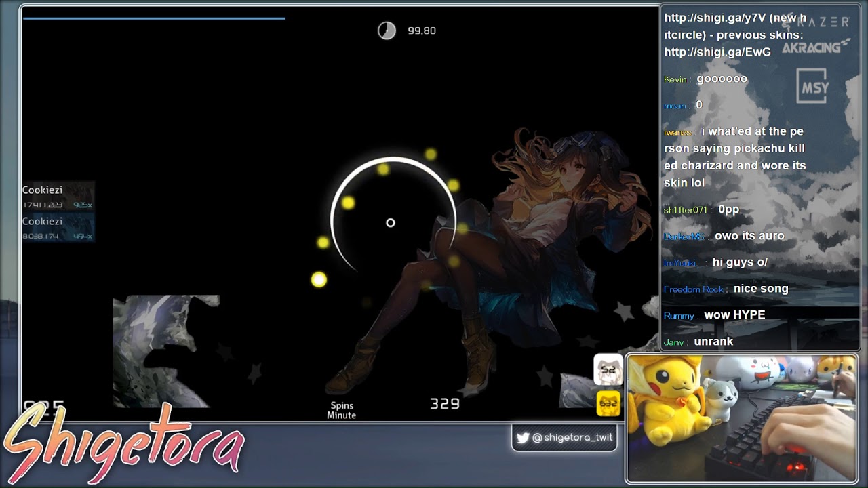868x488 pixels.
Task: Click the Twitter bird icon
Action: pyautogui.click(x=523, y=438)
